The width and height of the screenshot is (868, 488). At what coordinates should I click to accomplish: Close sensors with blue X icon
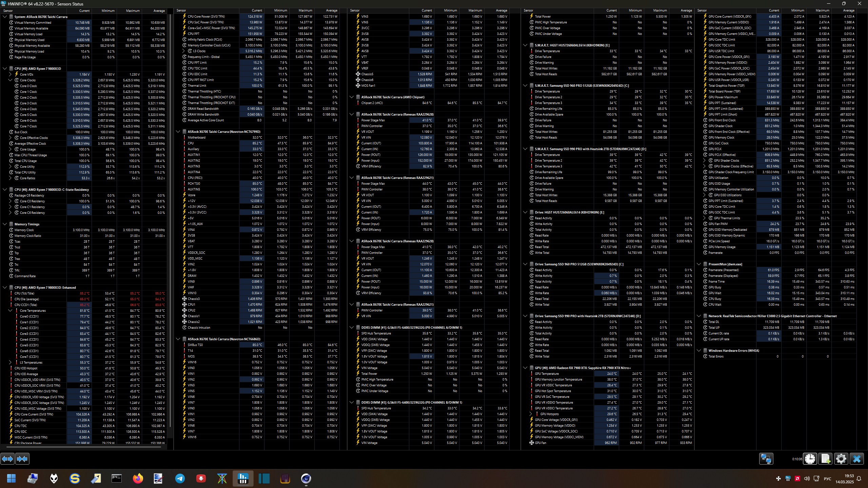857,459
